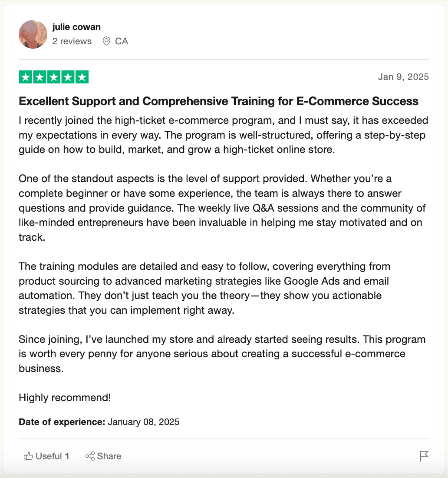Flag this review with the flag icon
The image size is (448, 478).
pos(424,456)
